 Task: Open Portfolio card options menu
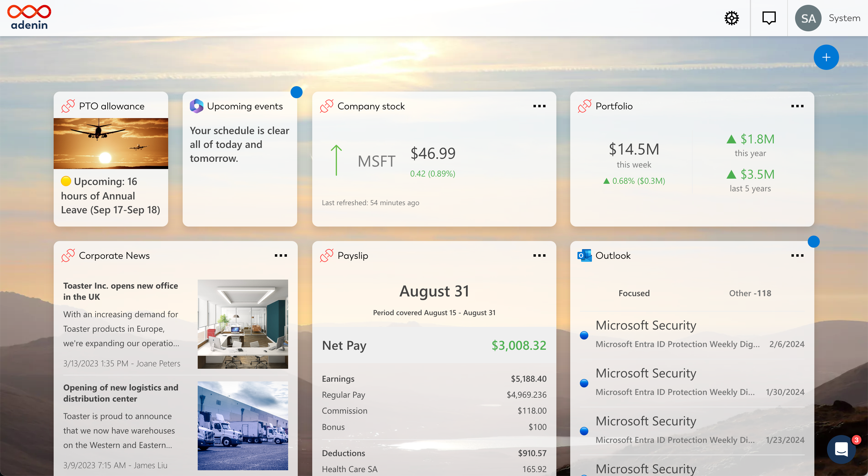[797, 106]
